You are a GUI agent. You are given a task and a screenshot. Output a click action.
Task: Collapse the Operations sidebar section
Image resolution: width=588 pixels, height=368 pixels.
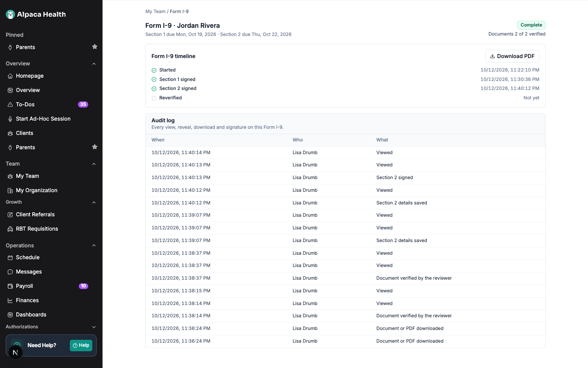[x=94, y=245]
